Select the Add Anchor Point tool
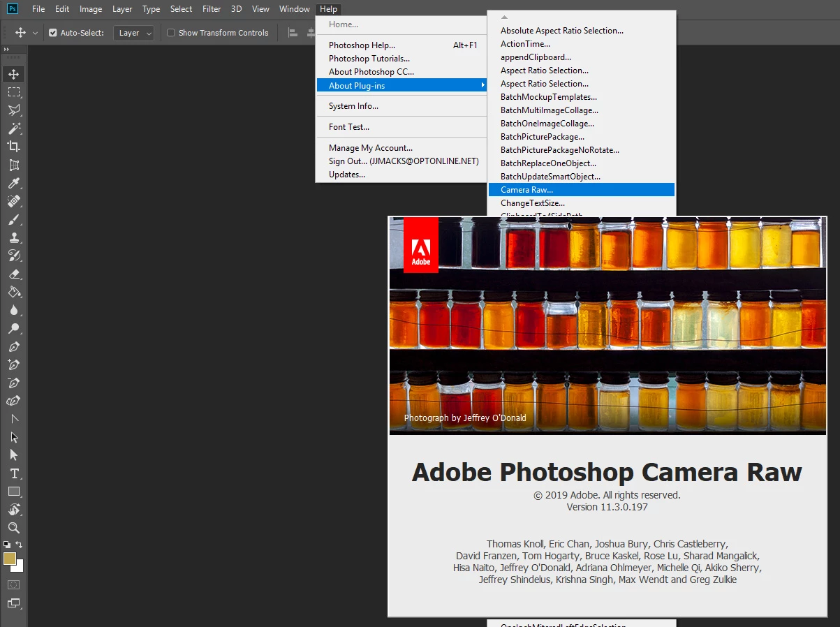 click(x=14, y=364)
